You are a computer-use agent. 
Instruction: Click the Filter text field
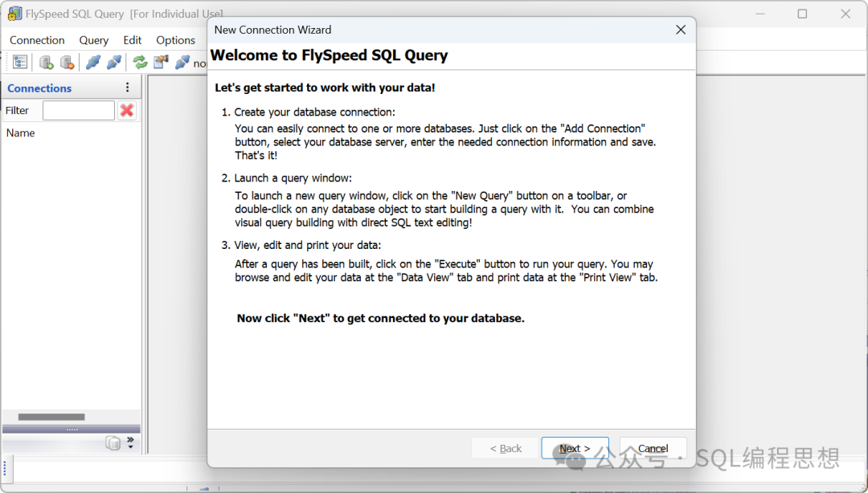click(x=79, y=111)
